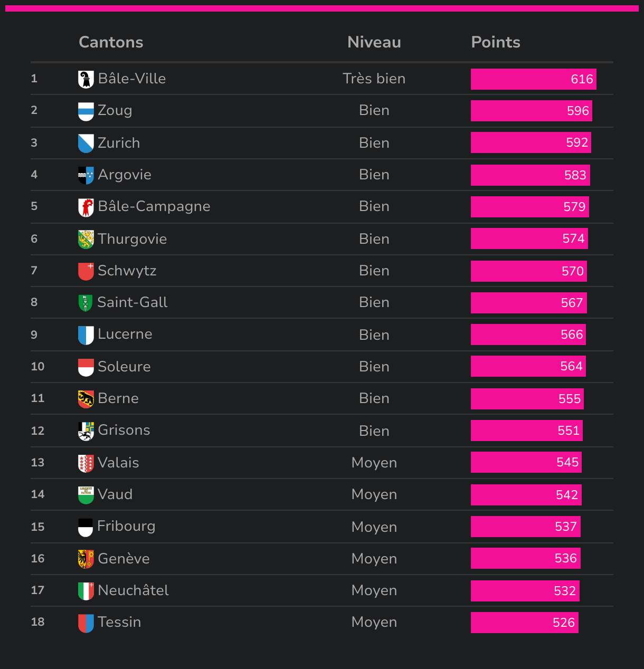
Task: Click the Berne bear shield icon
Action: coord(86,399)
